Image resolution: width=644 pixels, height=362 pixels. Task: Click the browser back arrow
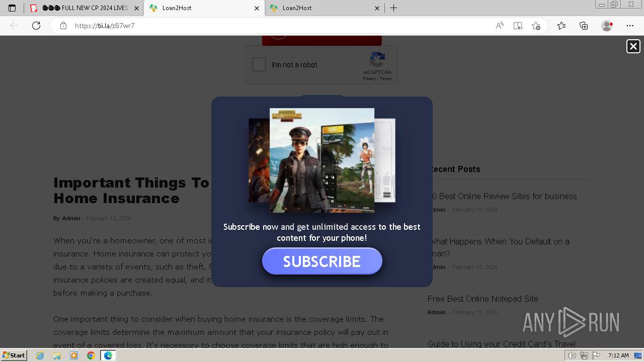(14, 26)
